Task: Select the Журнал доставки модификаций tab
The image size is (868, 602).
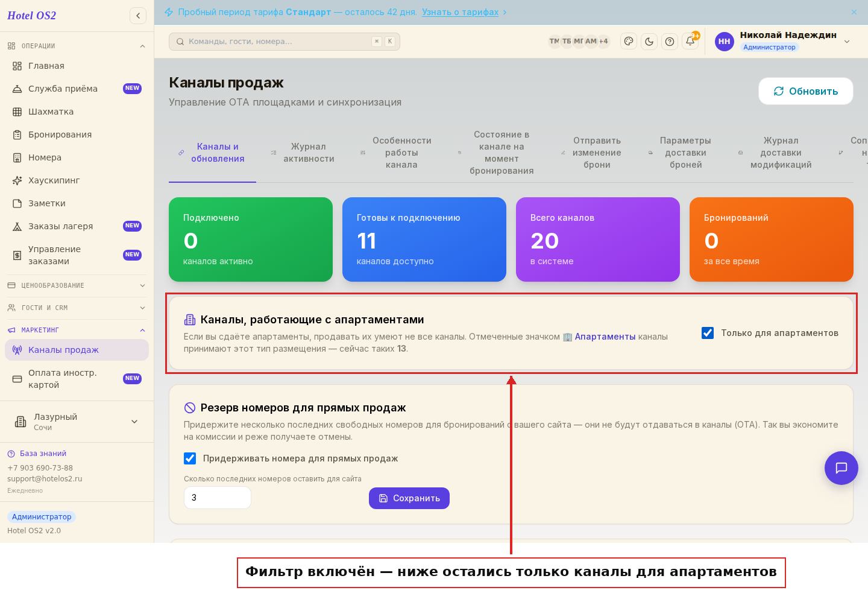Action: point(776,153)
